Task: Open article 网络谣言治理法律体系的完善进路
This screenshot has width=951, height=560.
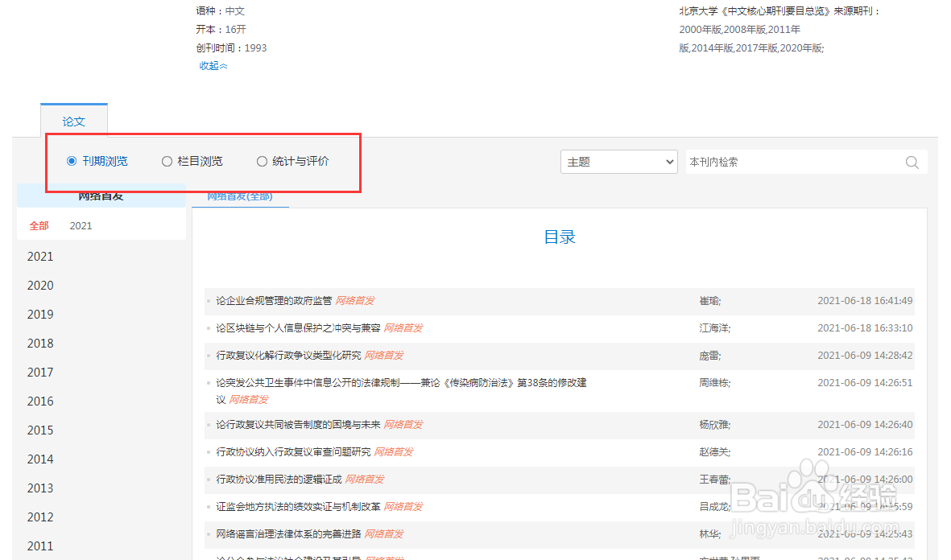Action: pyautogui.click(x=289, y=534)
